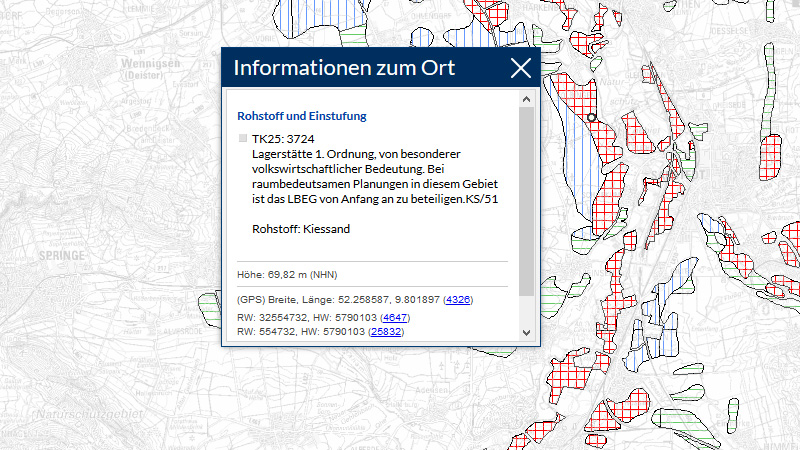
Task: Click the popup's vertical scrollbar thumb
Action: click(x=526, y=190)
